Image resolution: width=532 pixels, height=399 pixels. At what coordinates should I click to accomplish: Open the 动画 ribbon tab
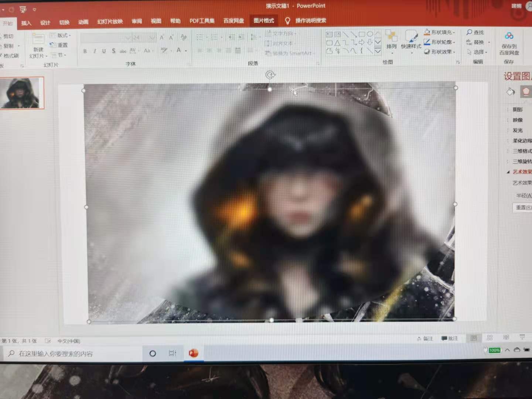tap(83, 22)
